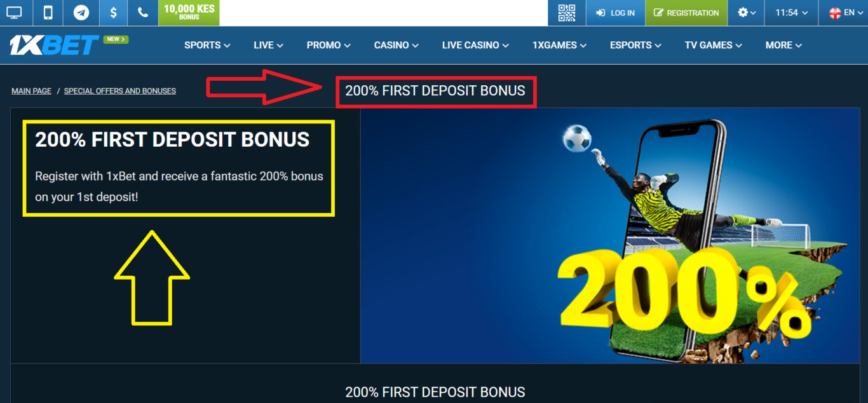Expand the MORE menu
This screenshot has height=403, width=868.
[783, 45]
